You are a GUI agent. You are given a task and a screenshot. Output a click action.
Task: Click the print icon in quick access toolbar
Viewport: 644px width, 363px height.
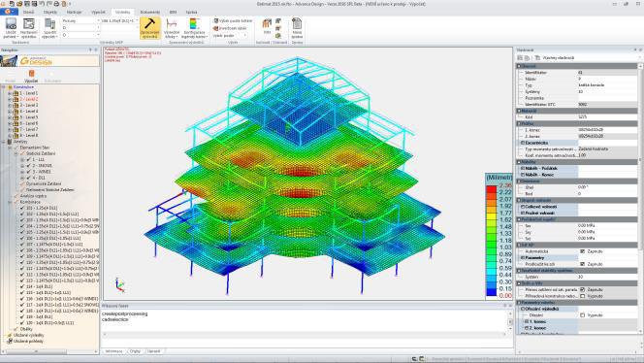[x=56, y=4]
